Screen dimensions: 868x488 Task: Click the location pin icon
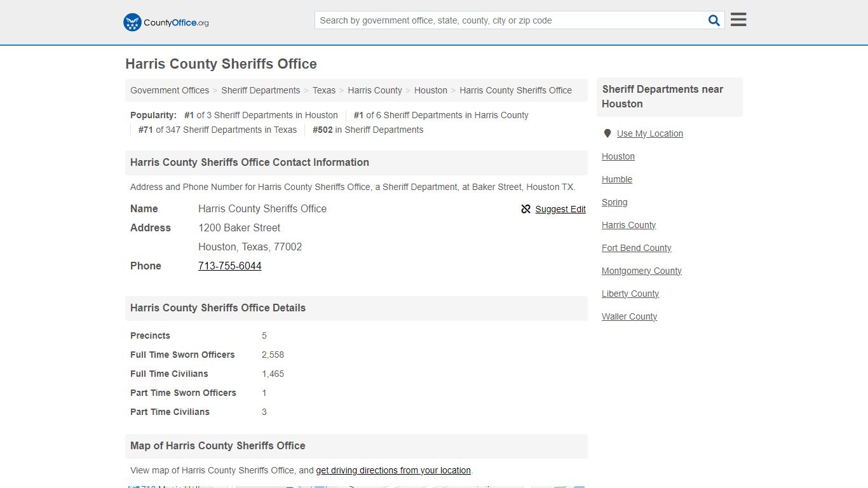(607, 133)
